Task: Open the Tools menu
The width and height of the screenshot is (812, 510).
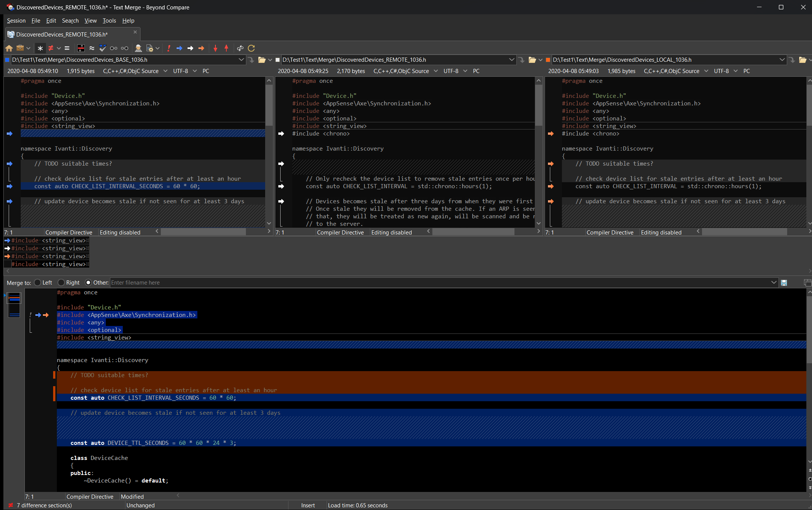Action: pos(110,21)
